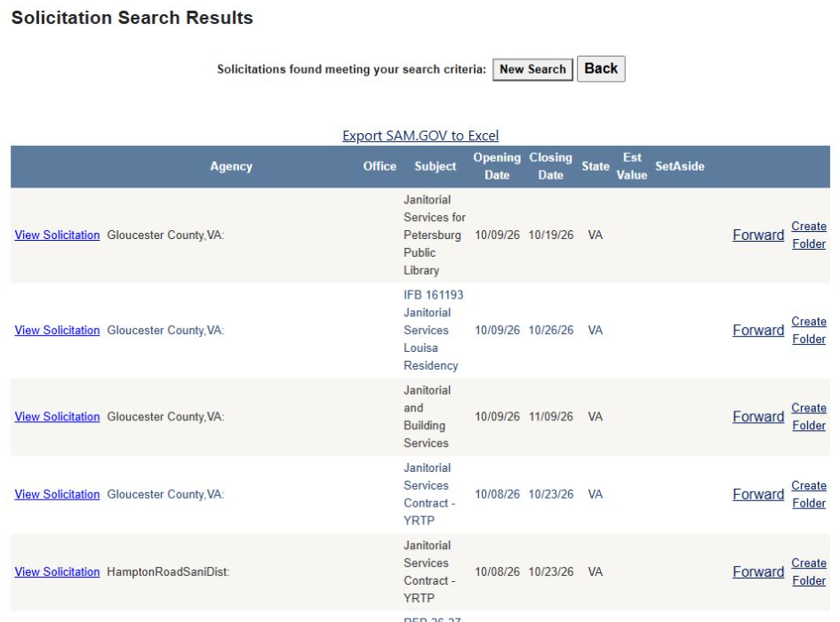
Task: Click the Opening Date column header
Action: point(497,167)
